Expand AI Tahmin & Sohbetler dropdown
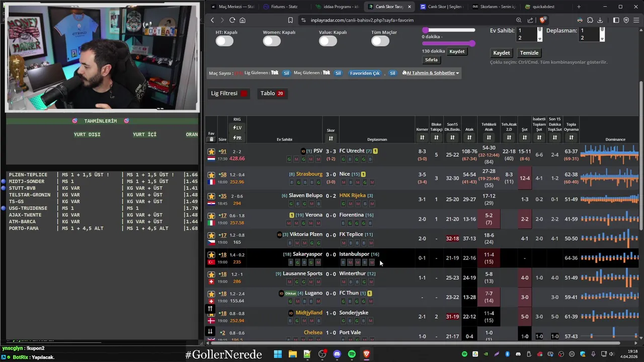 431,73
